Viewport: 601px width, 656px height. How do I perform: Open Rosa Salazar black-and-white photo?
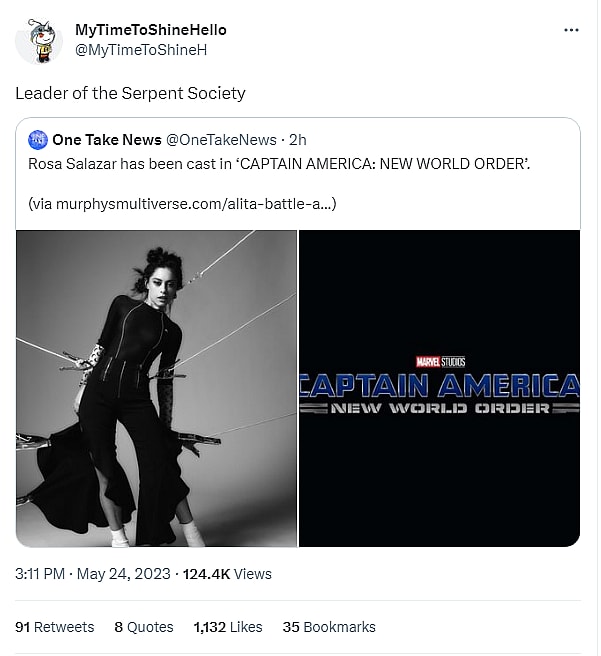pyautogui.click(x=156, y=388)
